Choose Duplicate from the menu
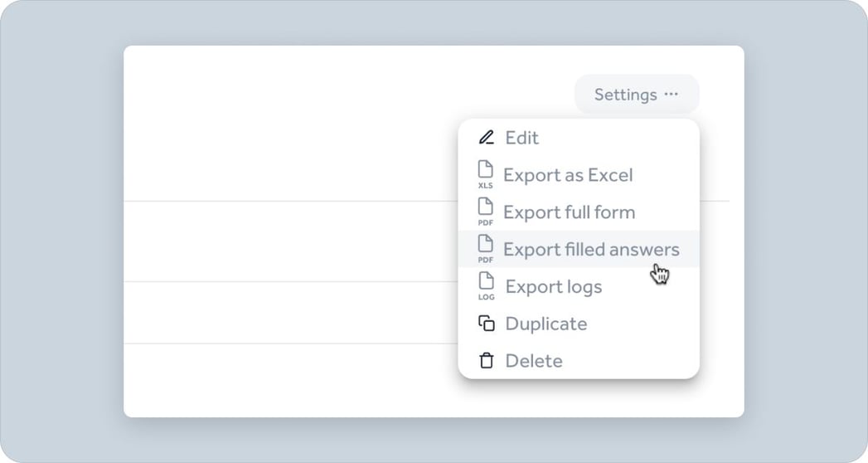Viewport: 868px width, 463px height. [x=546, y=324]
